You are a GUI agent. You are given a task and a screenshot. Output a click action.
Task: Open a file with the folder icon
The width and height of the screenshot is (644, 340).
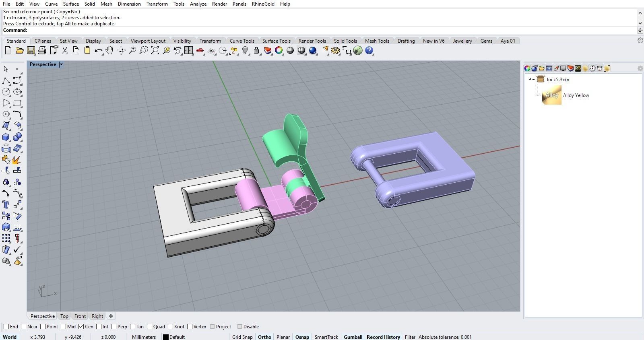pyautogui.click(x=19, y=50)
